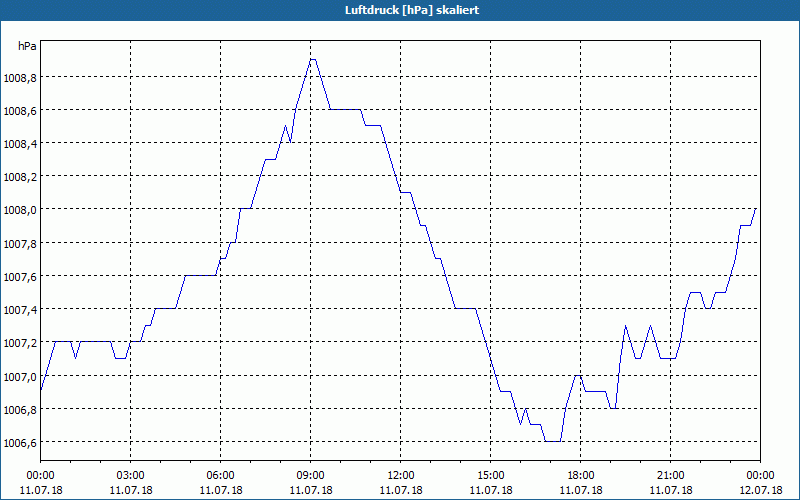Click the y-axis label 1008,4
Image resolution: width=800 pixels, height=500 pixels.
point(20,144)
